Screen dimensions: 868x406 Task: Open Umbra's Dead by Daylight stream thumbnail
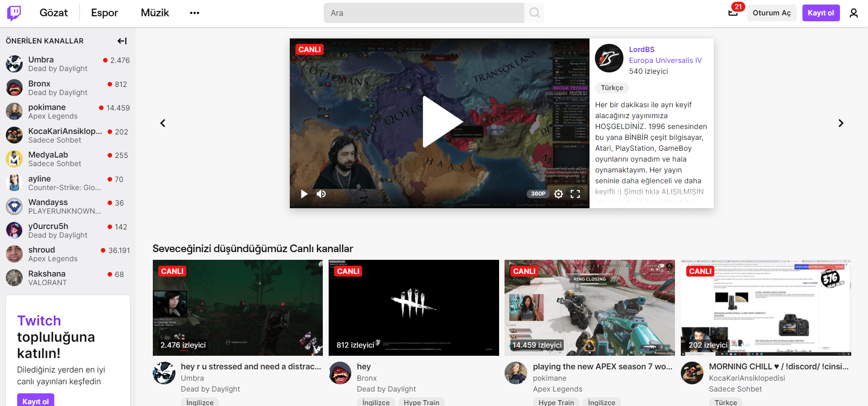238,308
